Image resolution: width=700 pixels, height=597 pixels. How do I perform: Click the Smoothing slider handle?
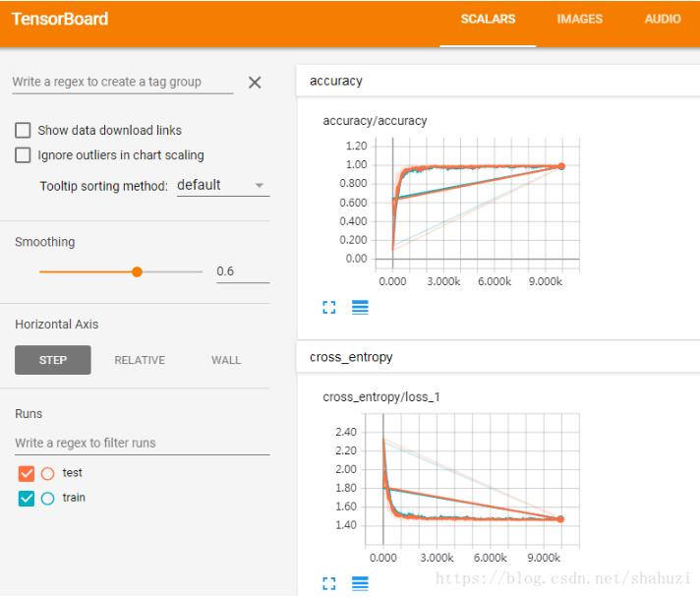tap(137, 271)
